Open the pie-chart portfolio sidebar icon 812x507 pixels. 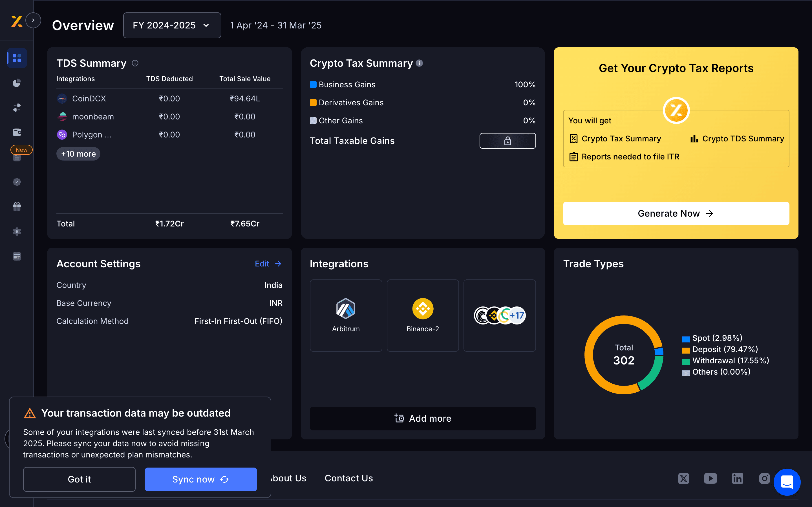(17, 83)
